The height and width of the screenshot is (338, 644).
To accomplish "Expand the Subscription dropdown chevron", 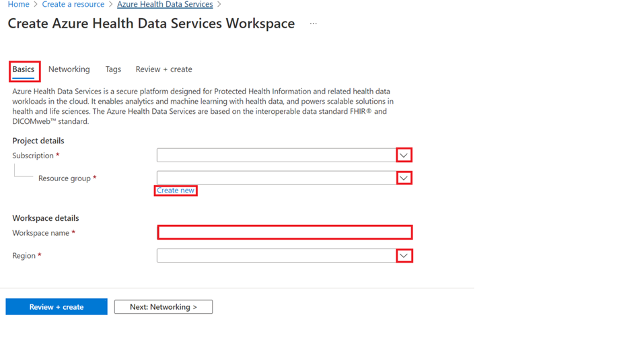I will (404, 156).
